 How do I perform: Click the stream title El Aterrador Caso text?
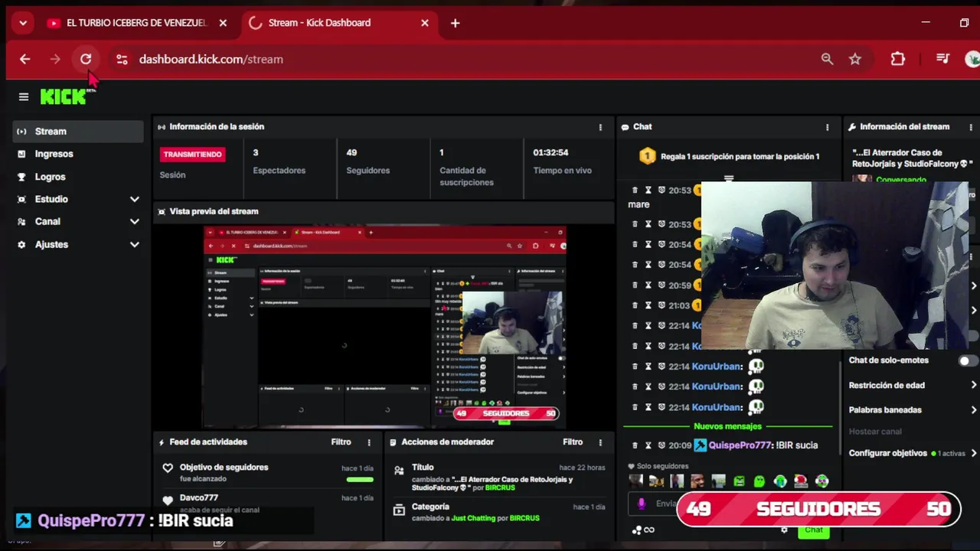point(911,158)
